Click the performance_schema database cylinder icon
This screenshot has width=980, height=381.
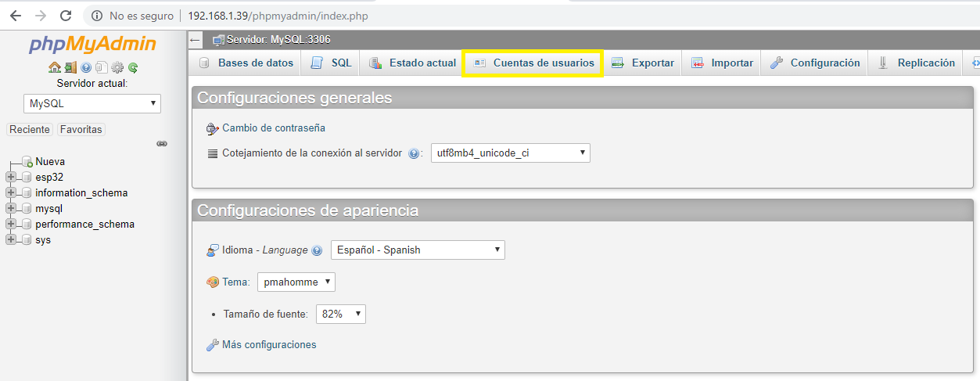click(27, 225)
